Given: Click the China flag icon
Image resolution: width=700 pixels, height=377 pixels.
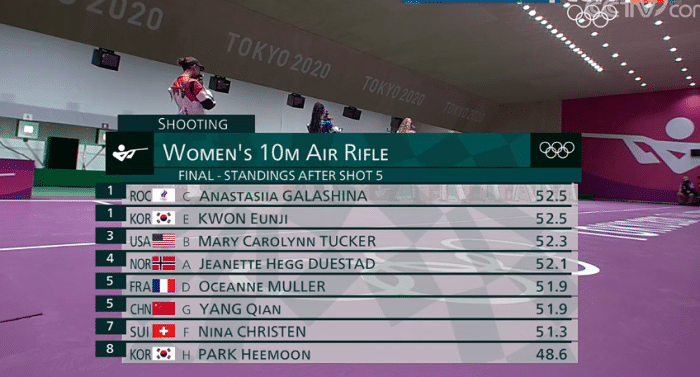Looking at the screenshot, I should [164, 309].
